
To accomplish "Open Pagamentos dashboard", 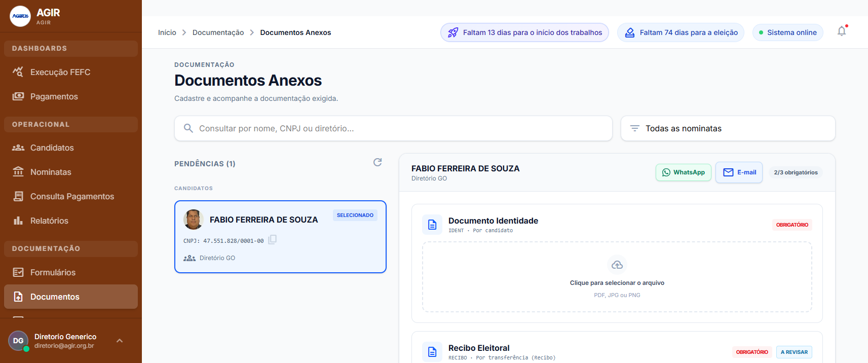I will [71, 96].
